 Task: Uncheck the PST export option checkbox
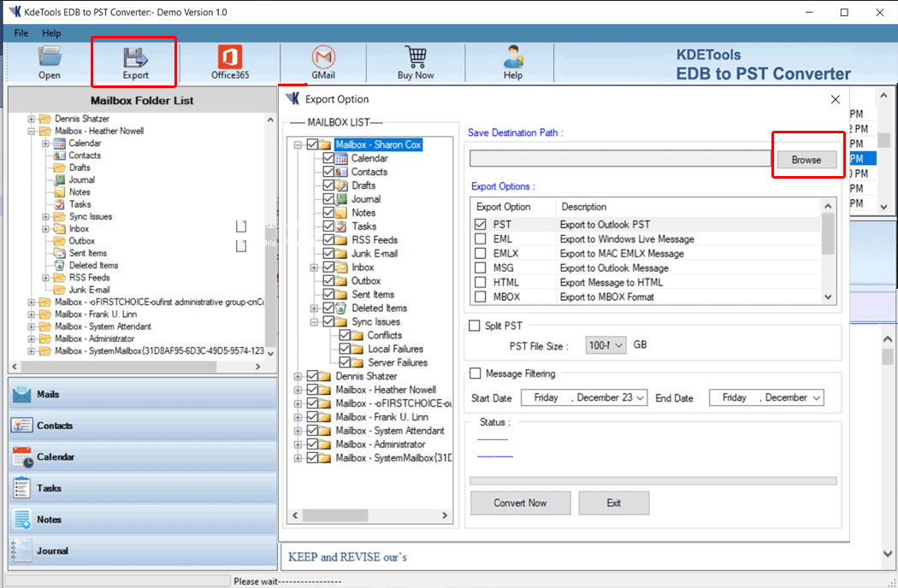click(x=481, y=225)
